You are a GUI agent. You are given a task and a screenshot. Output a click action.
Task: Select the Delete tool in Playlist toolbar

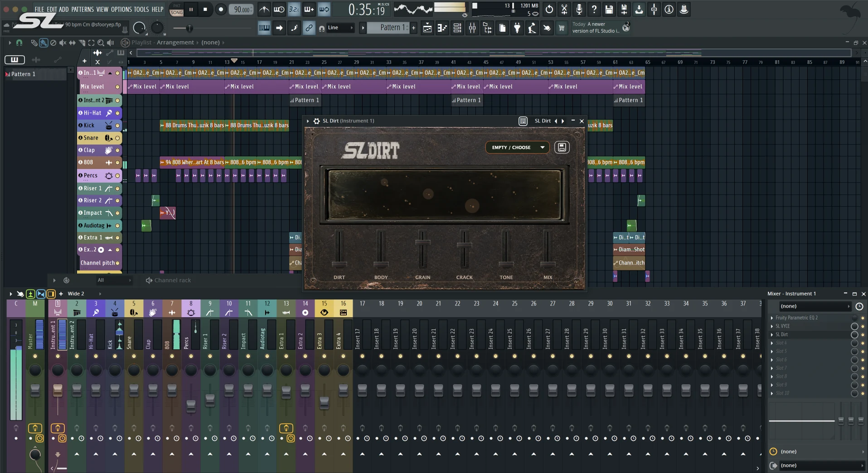53,43
